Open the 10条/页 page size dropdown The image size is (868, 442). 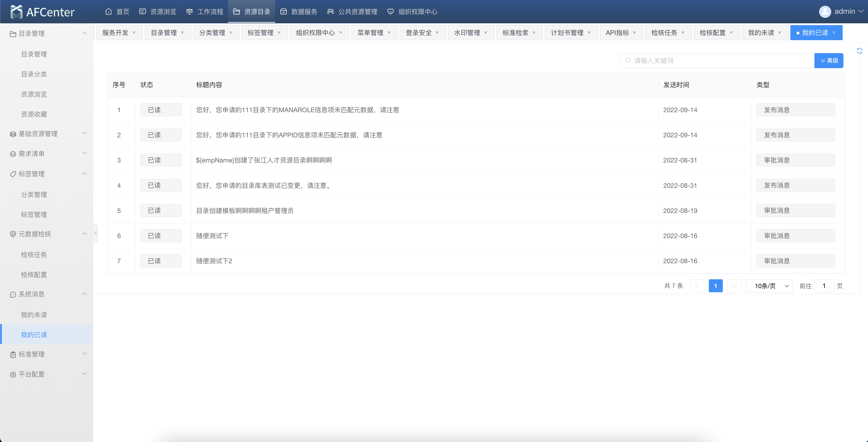769,286
